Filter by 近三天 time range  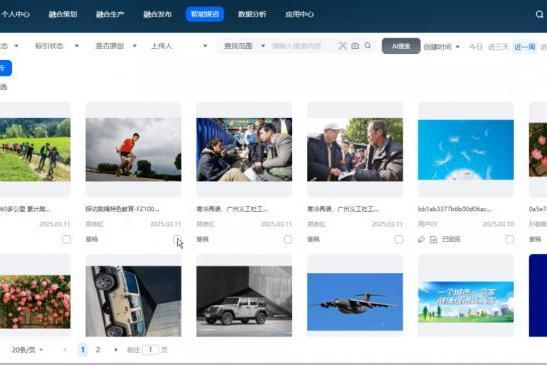pyautogui.click(x=498, y=46)
